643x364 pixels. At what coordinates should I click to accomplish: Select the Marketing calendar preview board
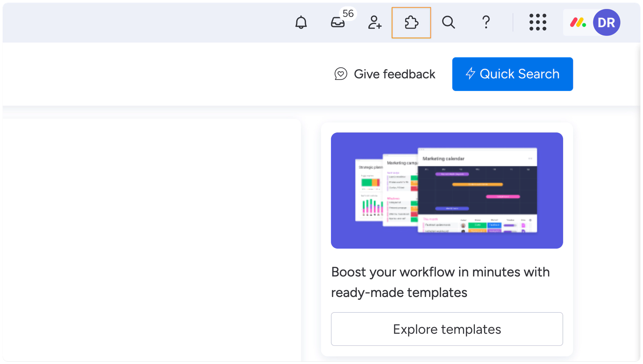(x=477, y=189)
